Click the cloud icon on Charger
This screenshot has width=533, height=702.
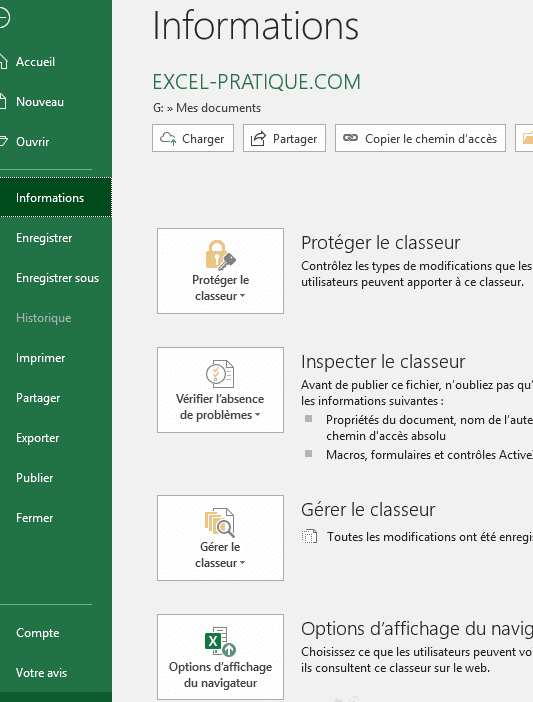tap(168, 138)
